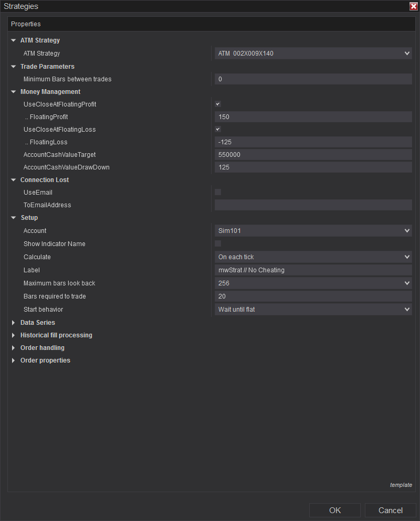Open the ATM Strategy dropdown
Viewport: 420px width, 521px height.
pos(313,54)
